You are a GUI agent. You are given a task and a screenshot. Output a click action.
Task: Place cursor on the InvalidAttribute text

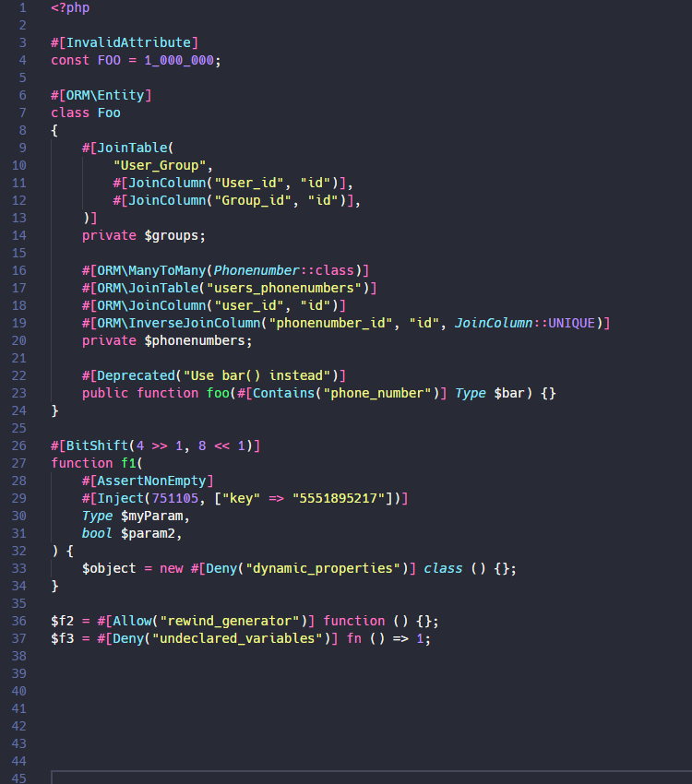(128, 42)
